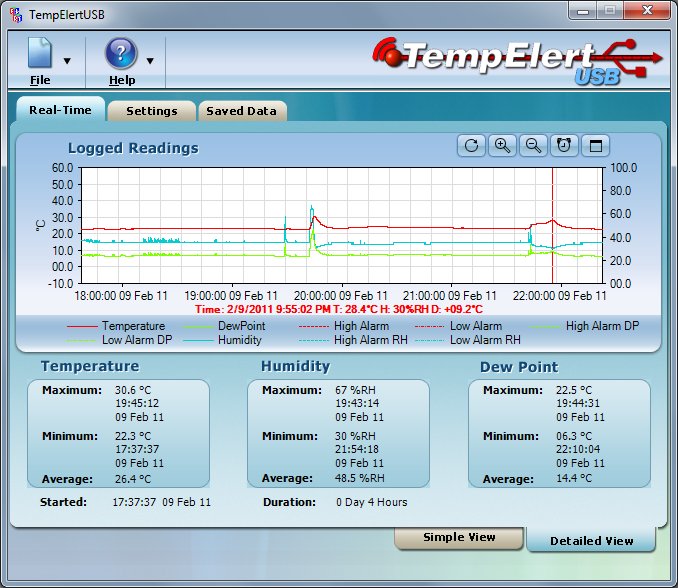
Task: Click the Help question mark icon
Action: tap(121, 53)
